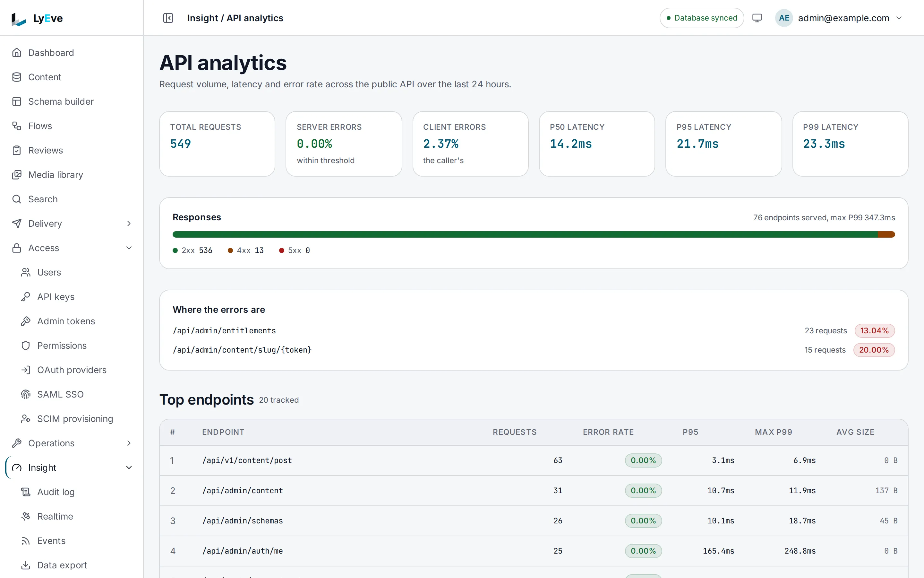Open Dashboard via its home icon
Viewport: 924px width, 578px height.
coord(16,52)
